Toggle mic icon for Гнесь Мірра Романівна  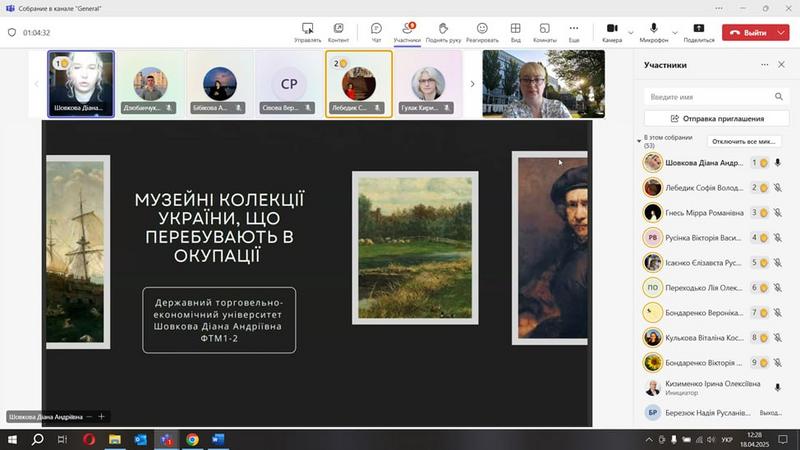pyautogui.click(x=778, y=213)
